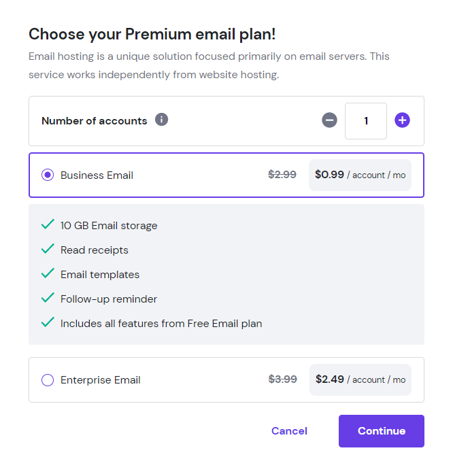Click the crossed-out $3.99 price
This screenshot has width=453, height=476.
(x=282, y=379)
